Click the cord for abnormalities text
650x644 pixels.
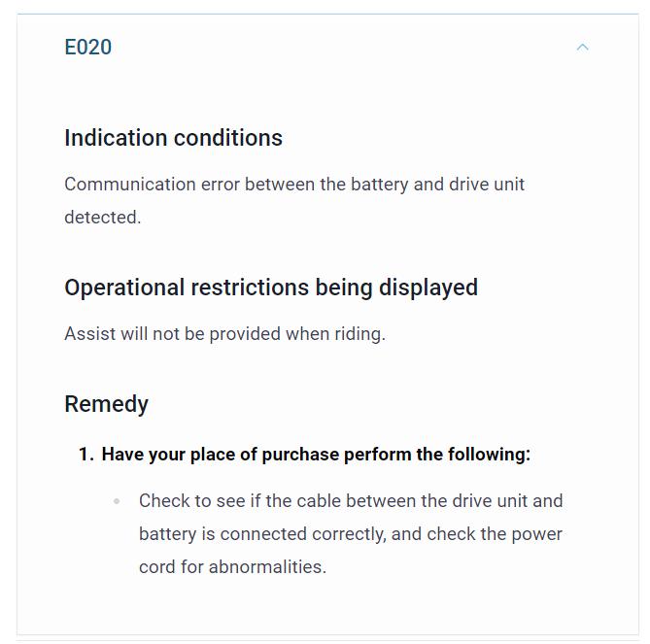pos(232,567)
